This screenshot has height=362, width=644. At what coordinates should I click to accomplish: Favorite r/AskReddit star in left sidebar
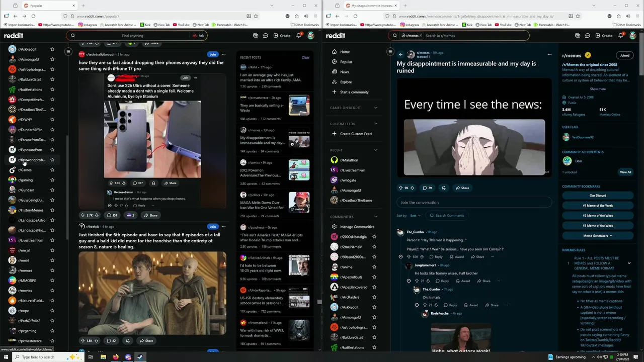click(52, 49)
